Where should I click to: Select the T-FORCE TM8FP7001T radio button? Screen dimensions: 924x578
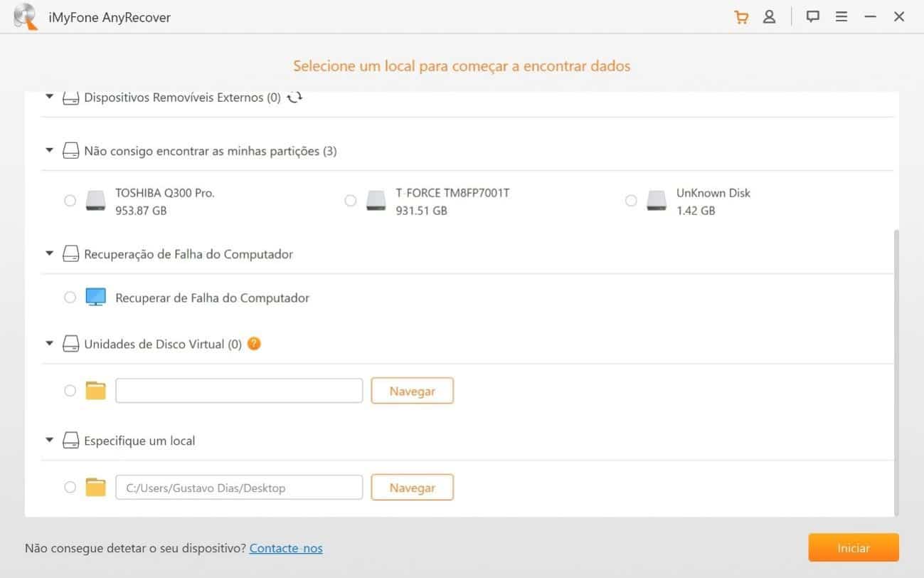pyautogui.click(x=350, y=201)
